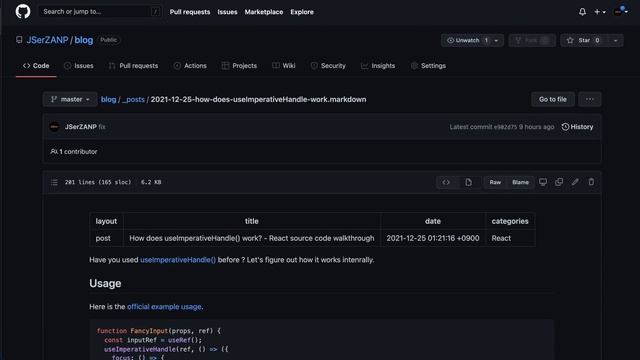
Task: Click the 'post' layout cell
Action: (107, 238)
